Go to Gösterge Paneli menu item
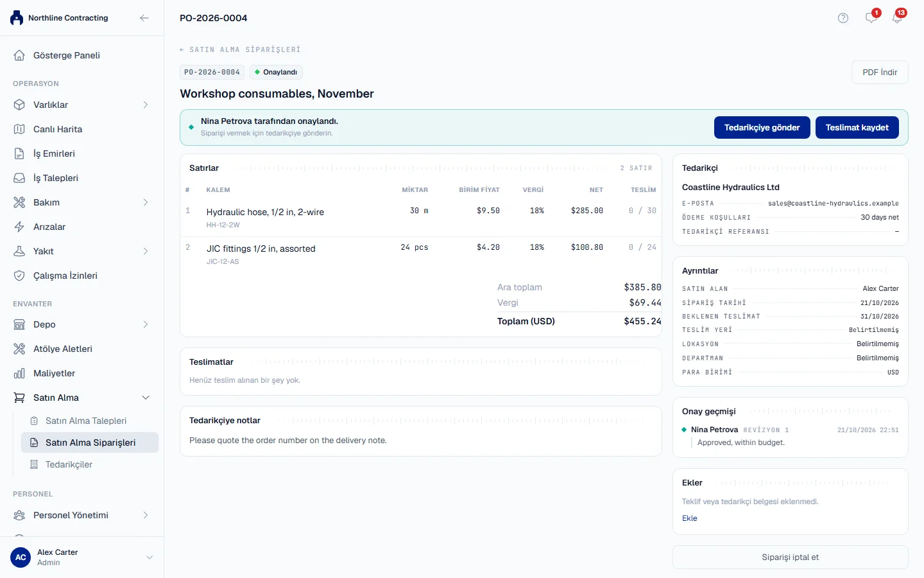Viewport: 924px width, 578px height. tap(82, 55)
